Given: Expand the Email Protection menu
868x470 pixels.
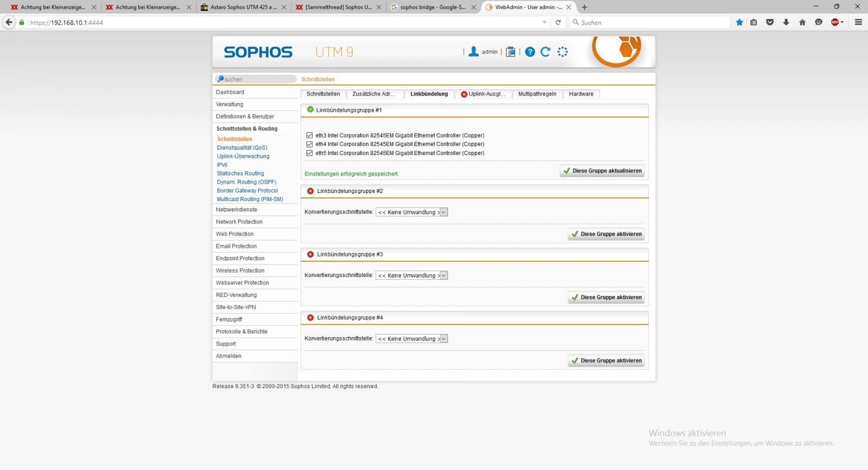Looking at the screenshot, I should pos(255,246).
